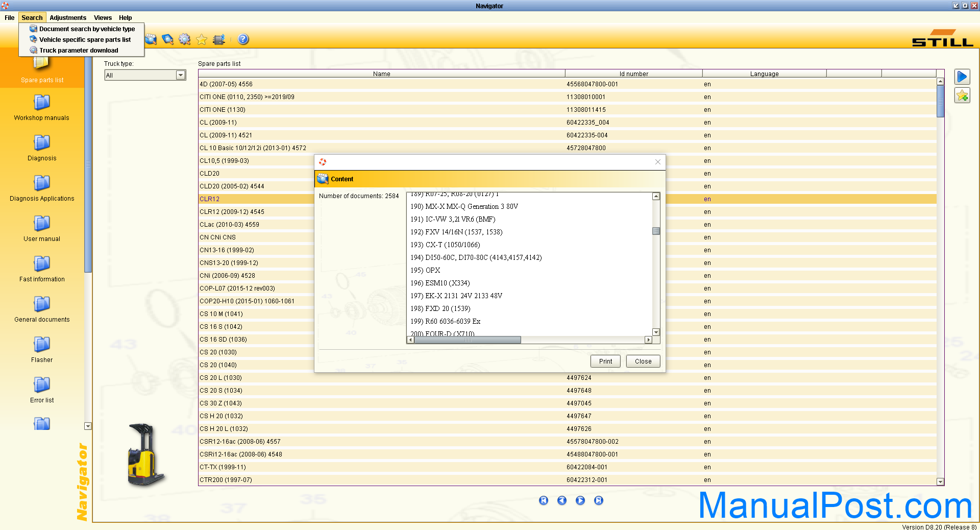Select row CL 10 Basic 10/12/12i (2013-01) 4572

[x=568, y=148]
